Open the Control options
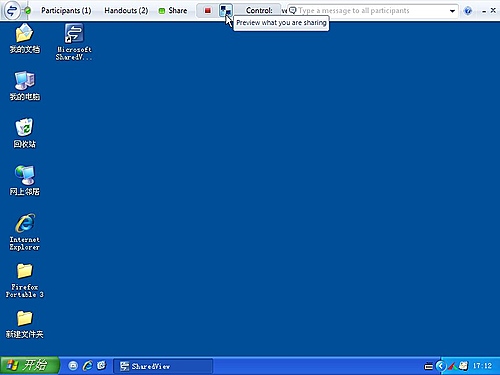The height and width of the screenshot is (375, 500). [259, 11]
